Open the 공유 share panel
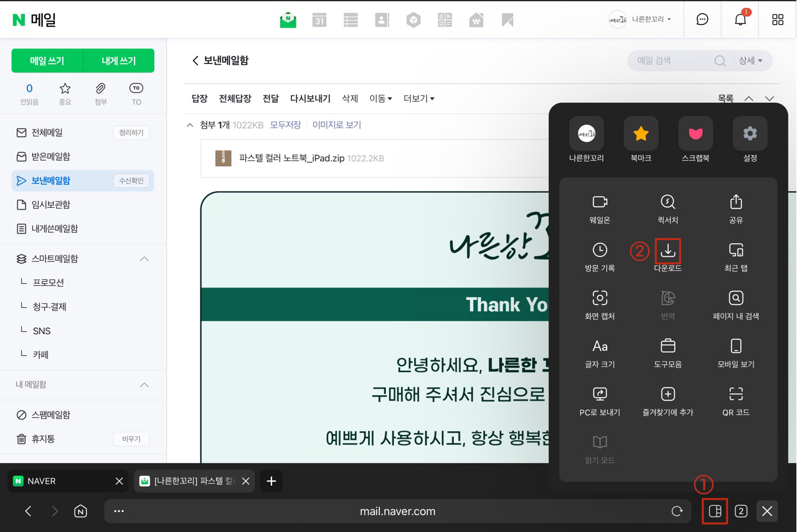The width and height of the screenshot is (797, 532). tap(735, 208)
